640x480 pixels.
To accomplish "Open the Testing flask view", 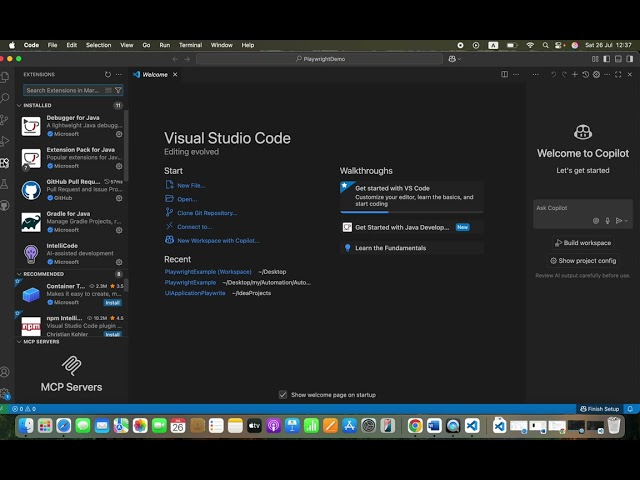I will [4, 184].
